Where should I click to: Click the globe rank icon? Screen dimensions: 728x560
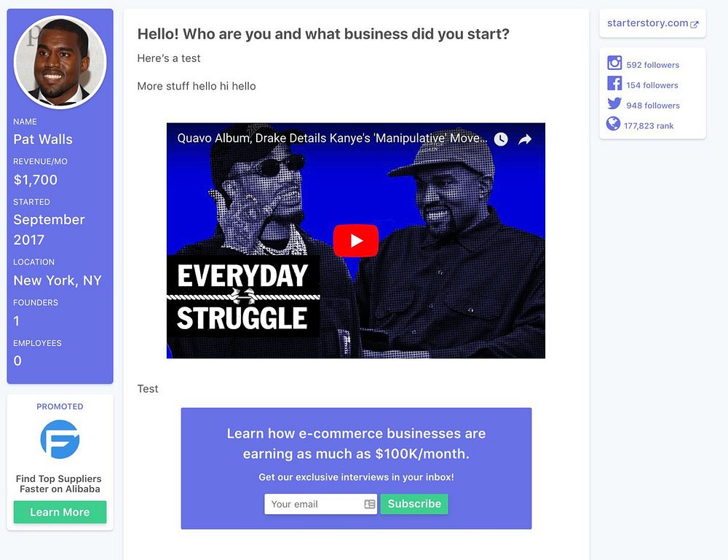613,124
